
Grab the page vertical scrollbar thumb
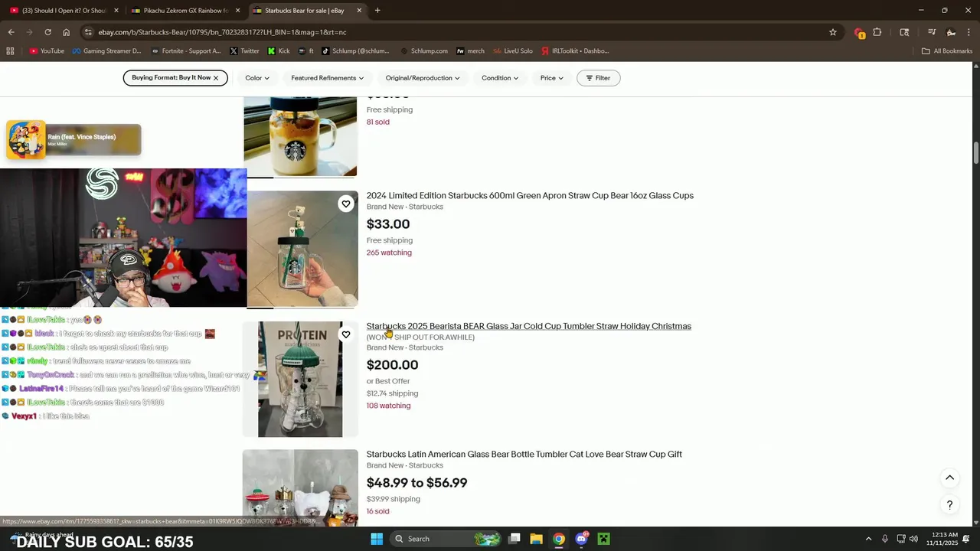point(976,153)
